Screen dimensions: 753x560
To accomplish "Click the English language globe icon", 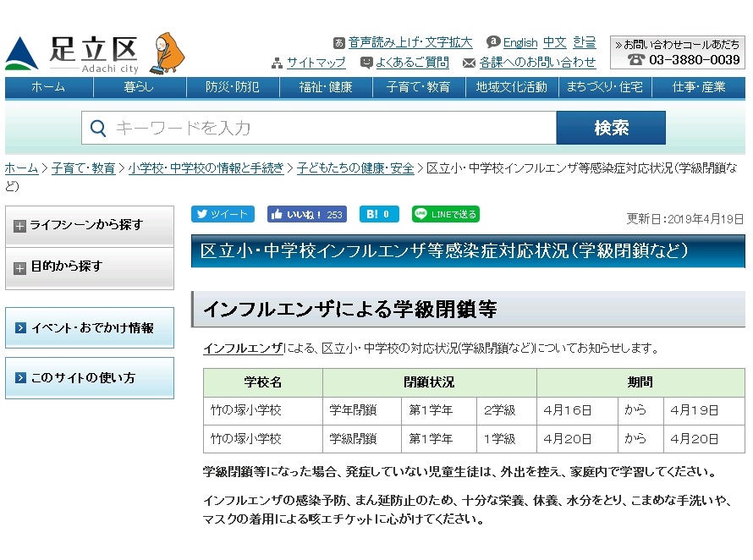I will pyautogui.click(x=492, y=42).
